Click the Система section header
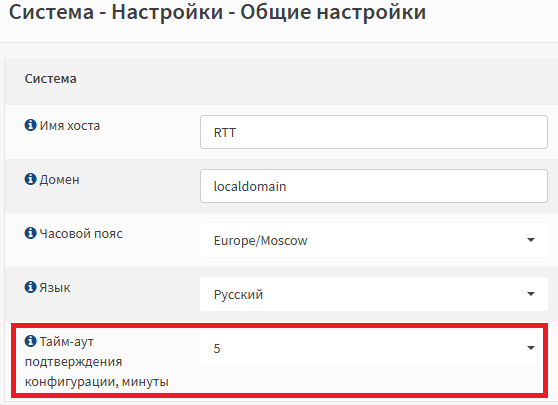558x405 pixels. [51, 79]
